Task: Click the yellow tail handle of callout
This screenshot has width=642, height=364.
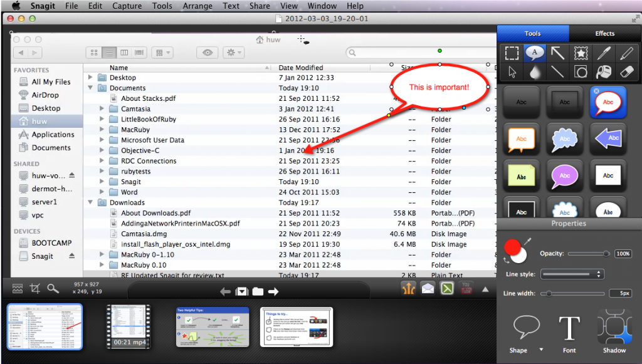Action: (x=389, y=115)
